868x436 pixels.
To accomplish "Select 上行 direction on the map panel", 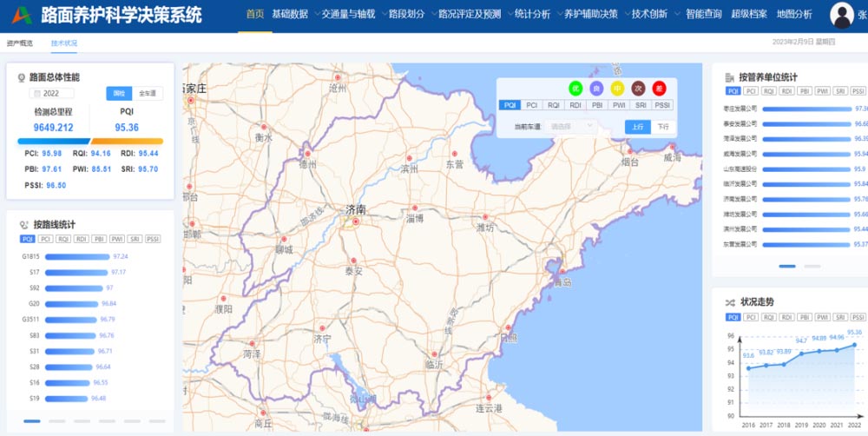I will [x=637, y=127].
